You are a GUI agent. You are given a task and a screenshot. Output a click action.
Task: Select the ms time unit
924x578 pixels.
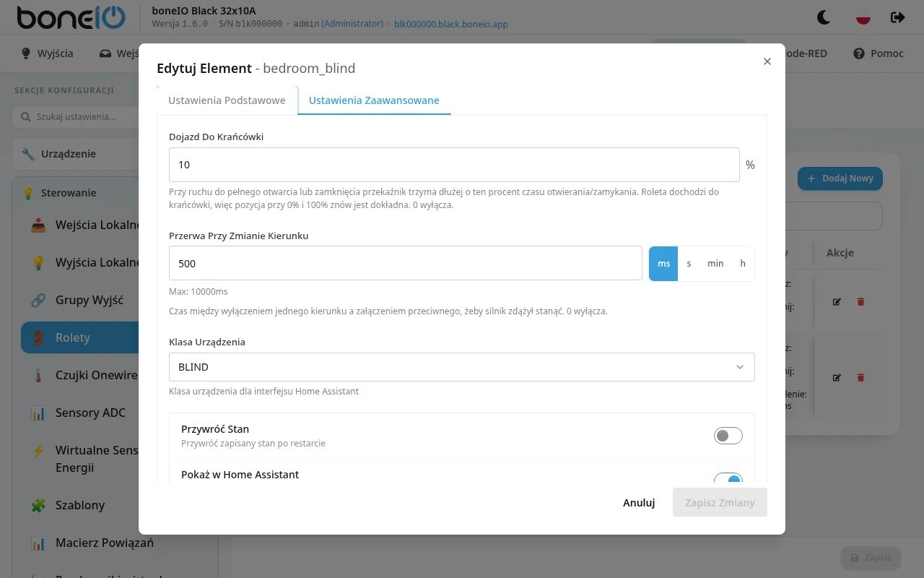pos(664,264)
